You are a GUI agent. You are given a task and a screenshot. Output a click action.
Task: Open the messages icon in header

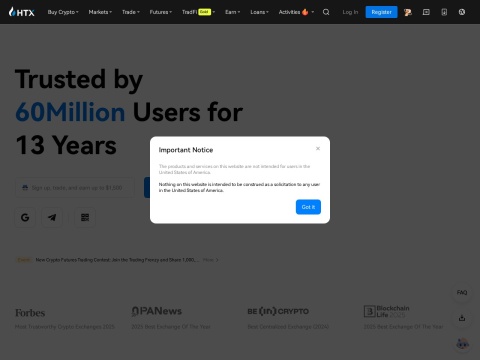click(x=426, y=12)
